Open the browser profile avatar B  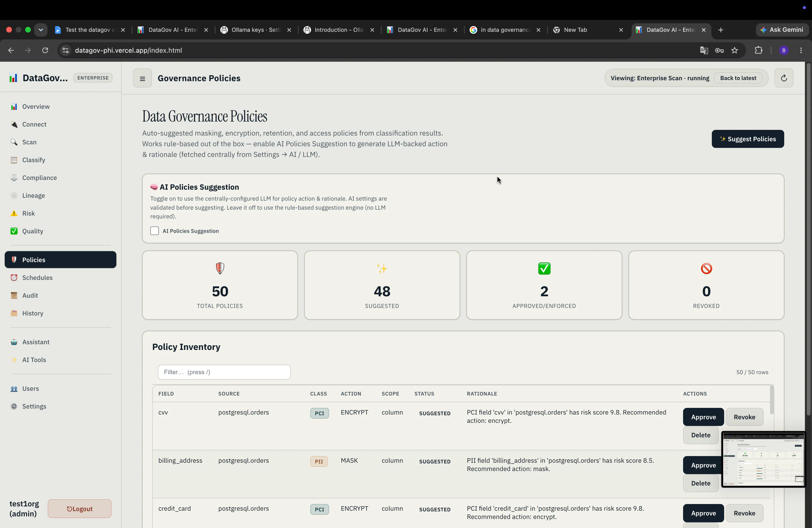pyautogui.click(x=784, y=51)
